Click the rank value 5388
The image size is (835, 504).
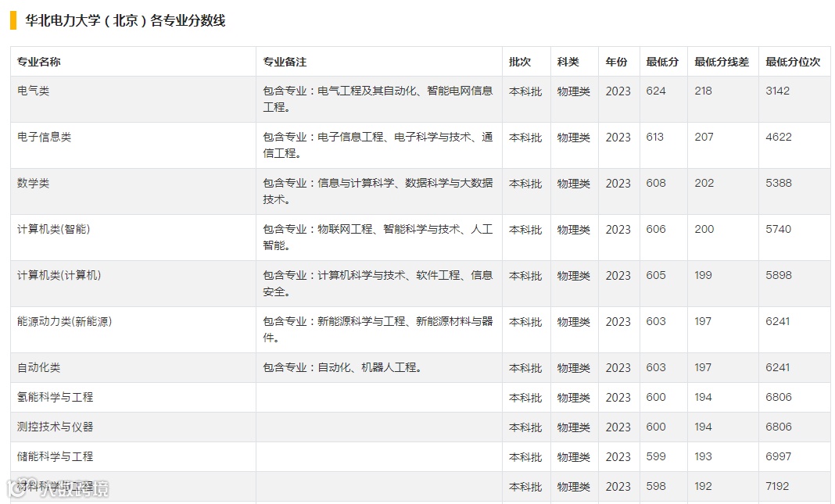click(779, 183)
